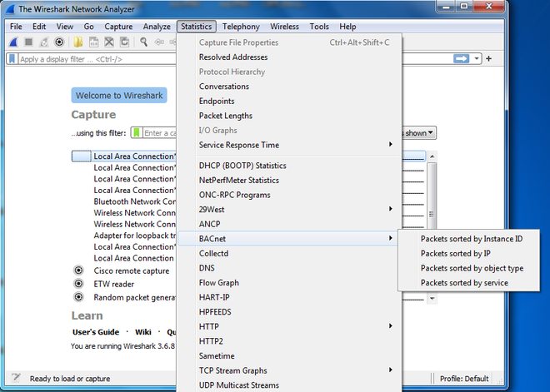Click the display filter input field
This screenshot has height=392, width=550.
pos(97,59)
